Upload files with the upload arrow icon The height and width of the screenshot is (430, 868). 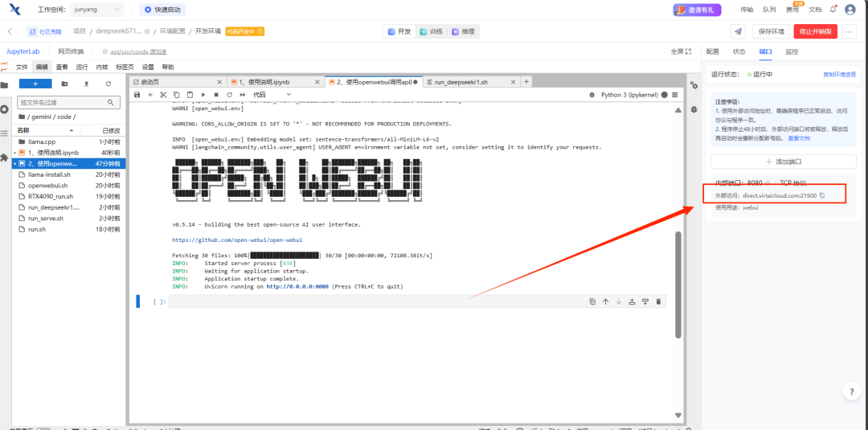[x=86, y=84]
